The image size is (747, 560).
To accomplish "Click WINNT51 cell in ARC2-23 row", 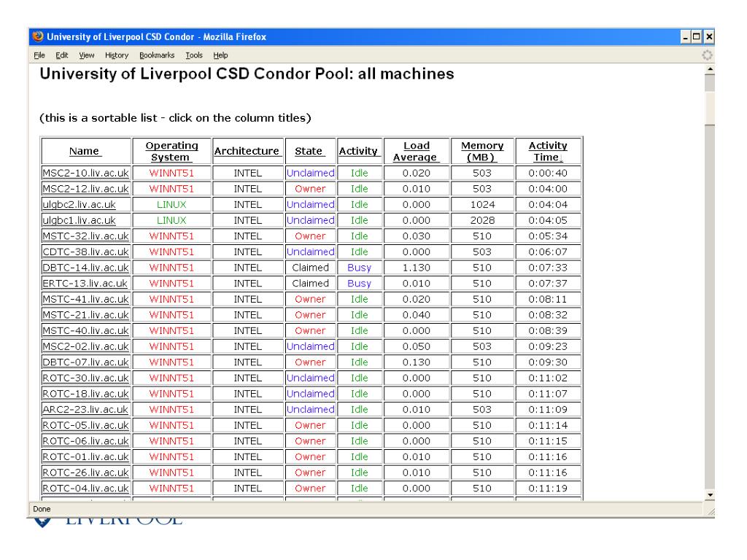I will pyautogui.click(x=171, y=410).
